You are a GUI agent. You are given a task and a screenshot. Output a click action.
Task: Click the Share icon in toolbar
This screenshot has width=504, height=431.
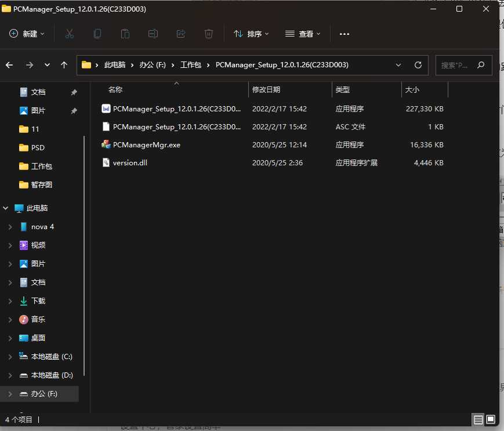pyautogui.click(x=181, y=34)
